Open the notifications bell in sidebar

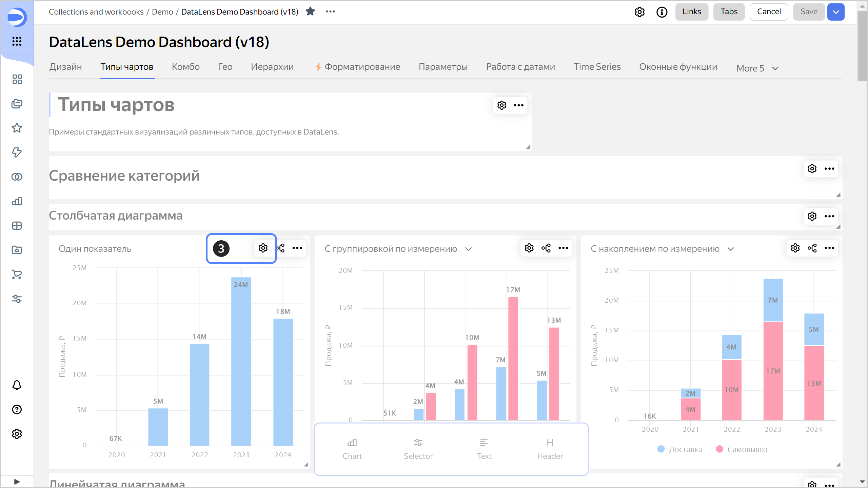(x=17, y=385)
